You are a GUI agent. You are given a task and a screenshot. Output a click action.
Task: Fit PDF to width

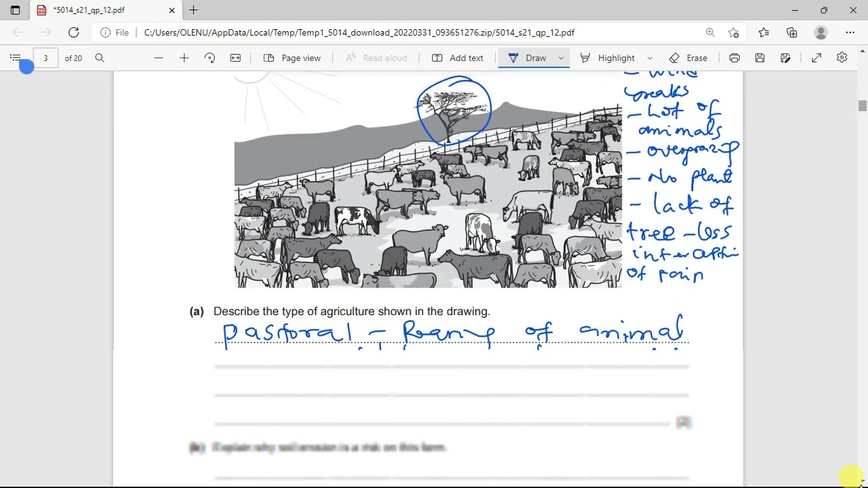click(235, 58)
